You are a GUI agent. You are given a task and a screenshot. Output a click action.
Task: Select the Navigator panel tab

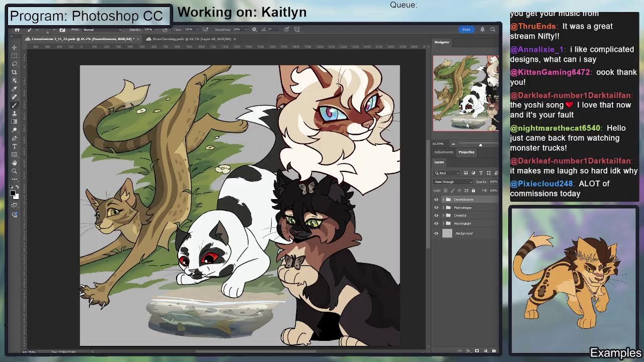tap(442, 42)
